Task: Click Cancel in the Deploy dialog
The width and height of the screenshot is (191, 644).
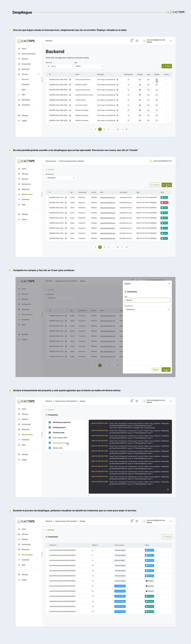Action: (155, 370)
